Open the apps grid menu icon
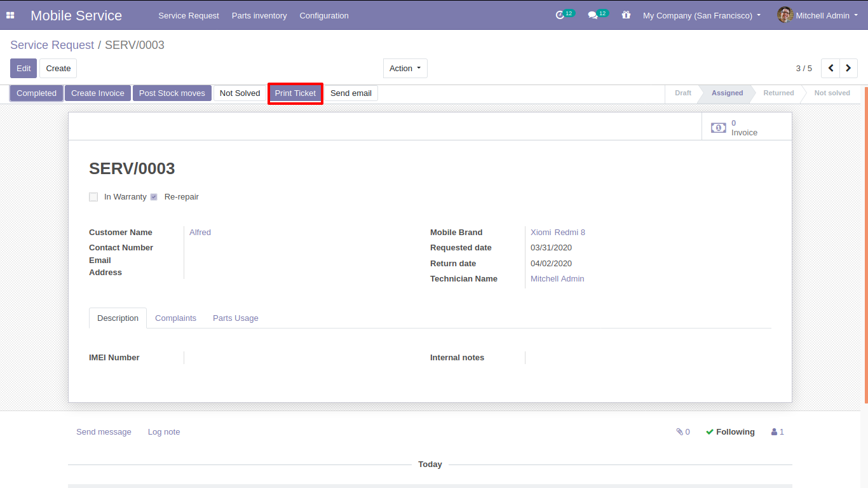Image resolution: width=868 pixels, height=488 pixels. click(x=10, y=15)
